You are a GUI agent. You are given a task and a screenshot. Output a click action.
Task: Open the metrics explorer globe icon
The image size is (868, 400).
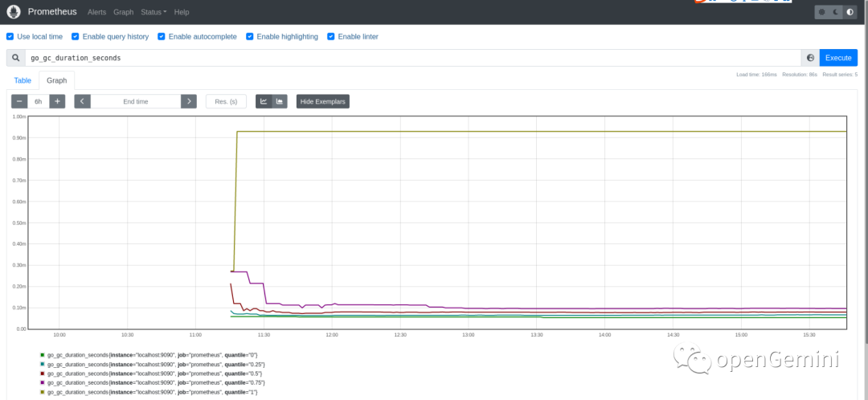click(810, 58)
